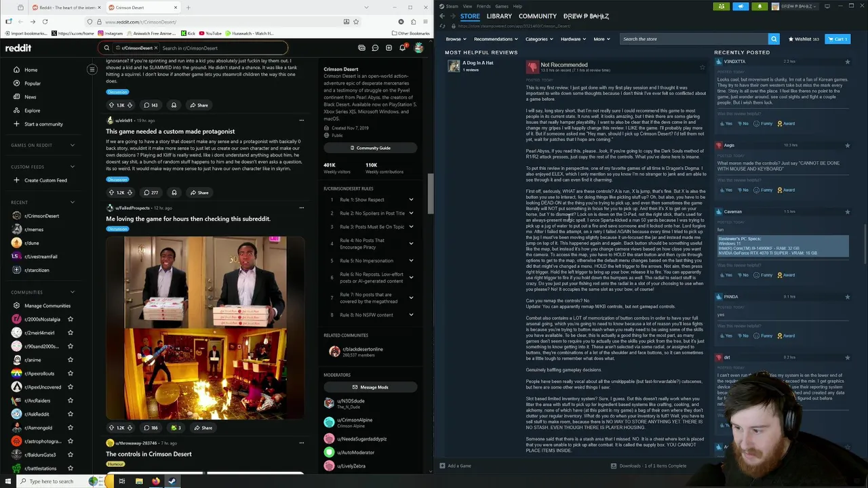868x488 pixels.
Task: Open 'The controls in Crimson Desert' post title
Action: point(149,454)
